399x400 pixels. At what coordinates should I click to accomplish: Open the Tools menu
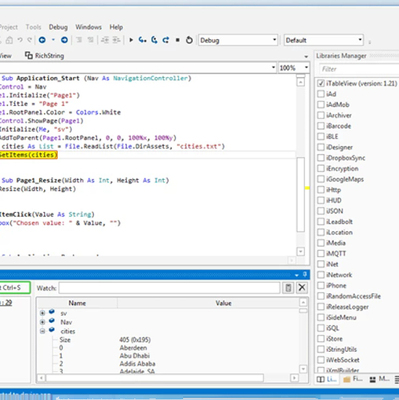[33, 27]
